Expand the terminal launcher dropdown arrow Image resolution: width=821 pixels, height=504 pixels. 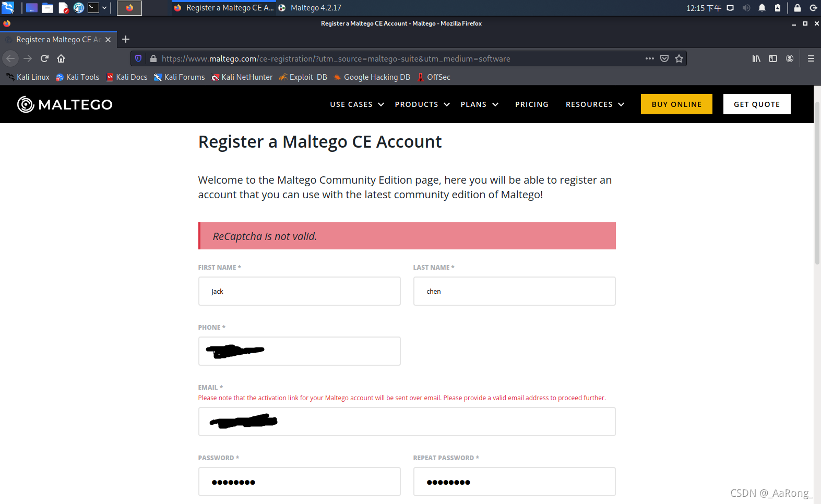(104, 8)
